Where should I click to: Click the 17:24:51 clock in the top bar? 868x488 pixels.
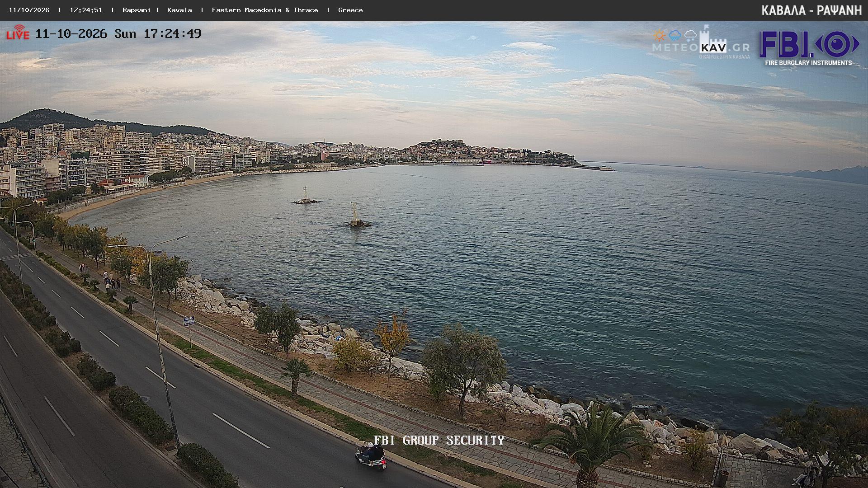click(x=86, y=10)
